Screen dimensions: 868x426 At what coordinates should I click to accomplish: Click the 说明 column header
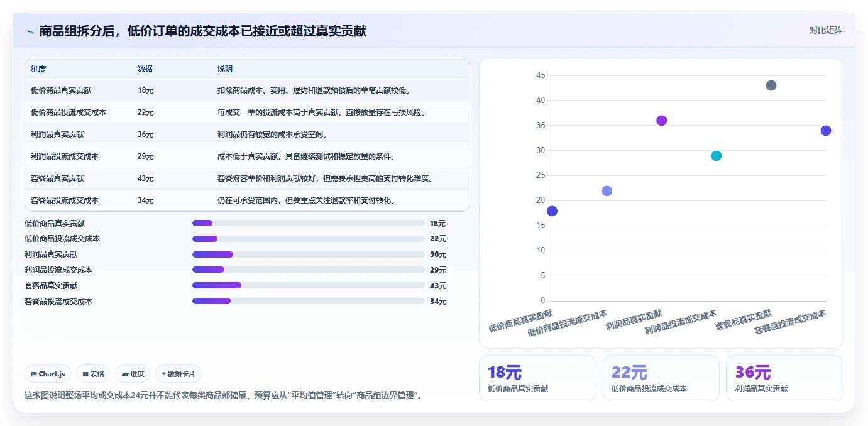225,69
